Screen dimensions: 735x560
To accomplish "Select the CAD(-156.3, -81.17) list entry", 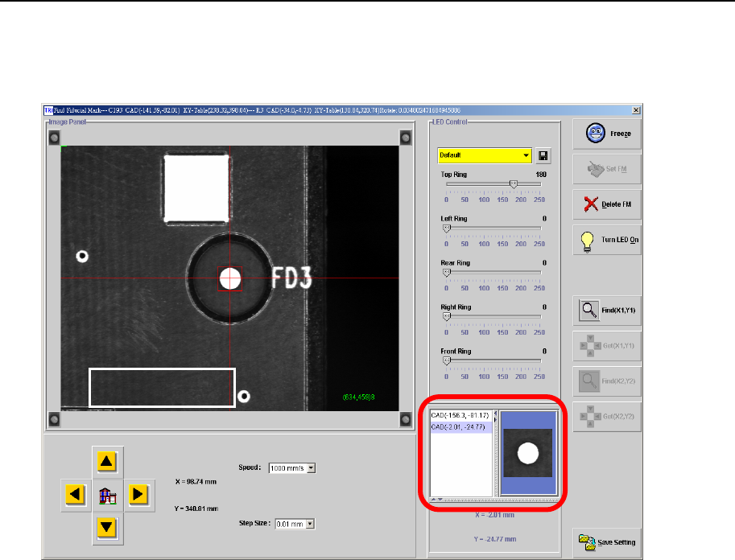I will (x=460, y=416).
